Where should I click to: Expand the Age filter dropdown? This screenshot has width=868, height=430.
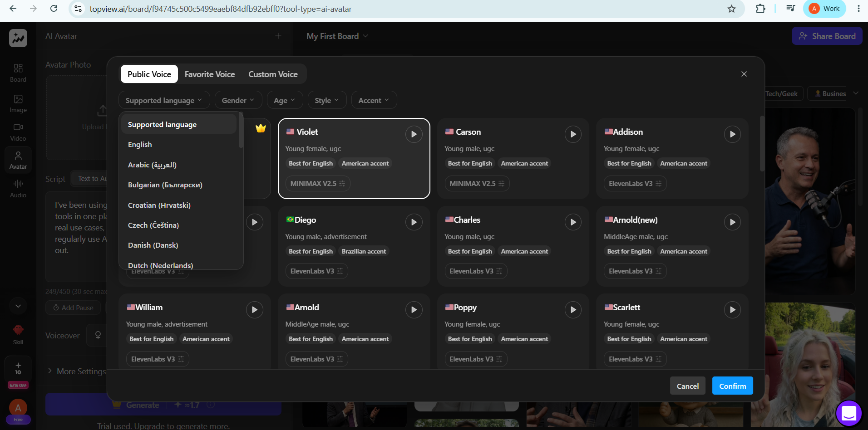[285, 100]
